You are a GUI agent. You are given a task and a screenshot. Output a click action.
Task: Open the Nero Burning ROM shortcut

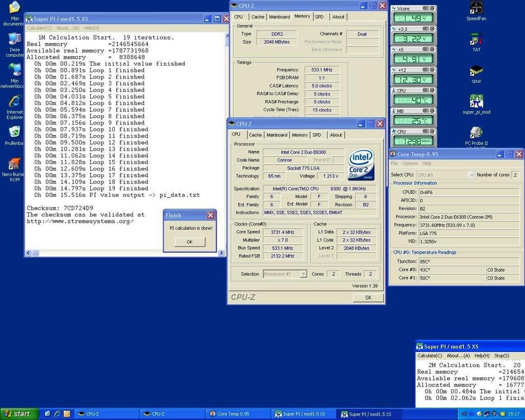pos(14,165)
